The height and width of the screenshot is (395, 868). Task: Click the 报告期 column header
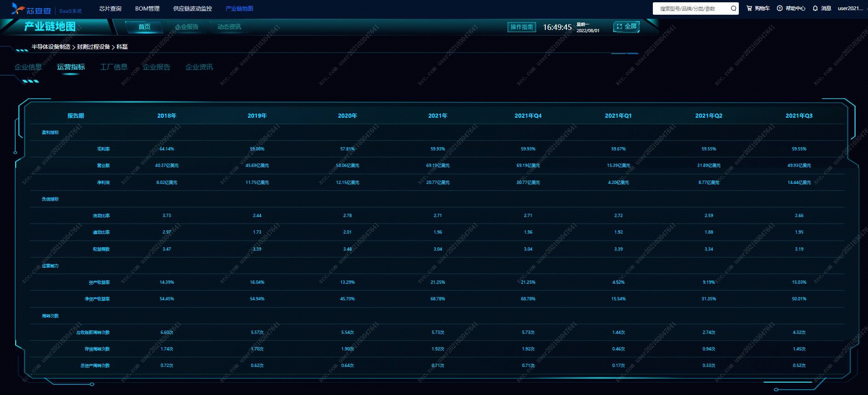click(76, 116)
